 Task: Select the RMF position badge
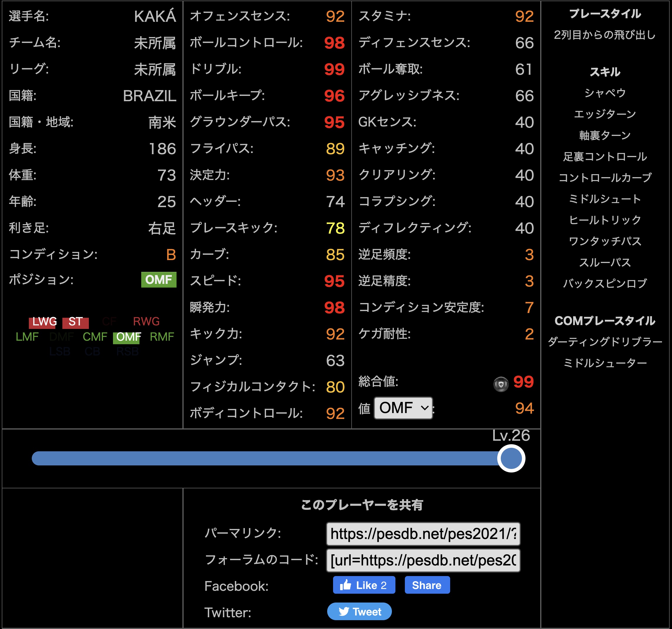(163, 337)
